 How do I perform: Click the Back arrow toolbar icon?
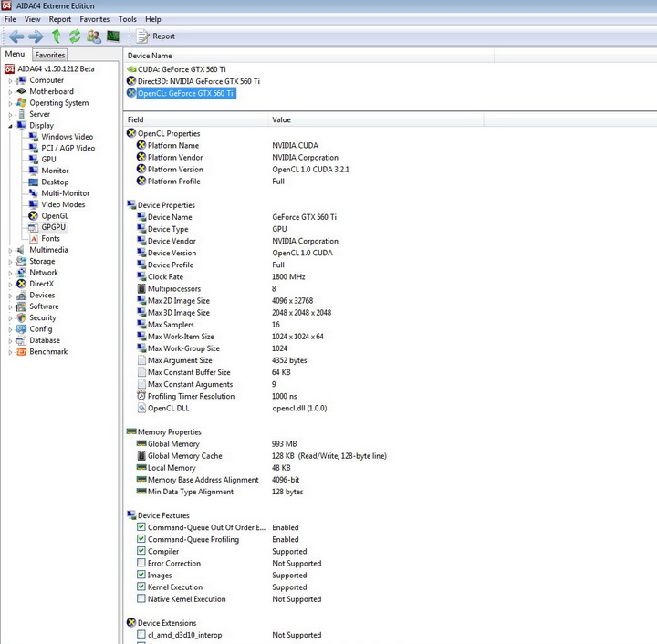16,36
